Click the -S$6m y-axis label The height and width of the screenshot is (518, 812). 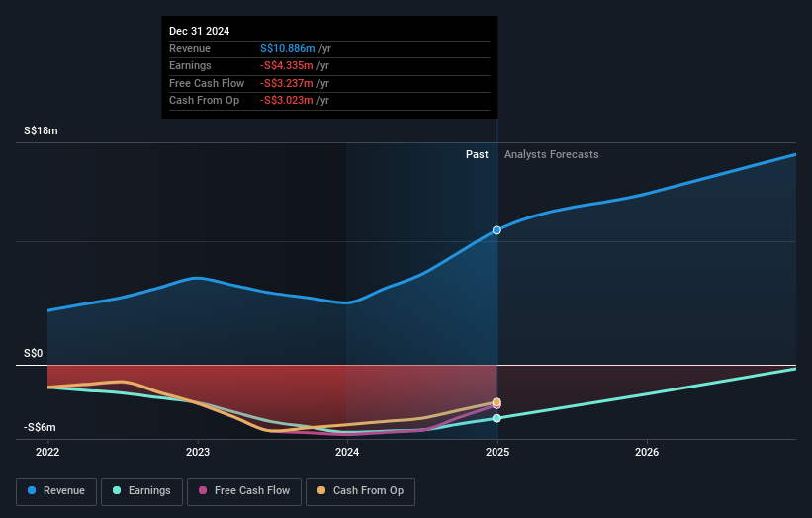(x=40, y=427)
